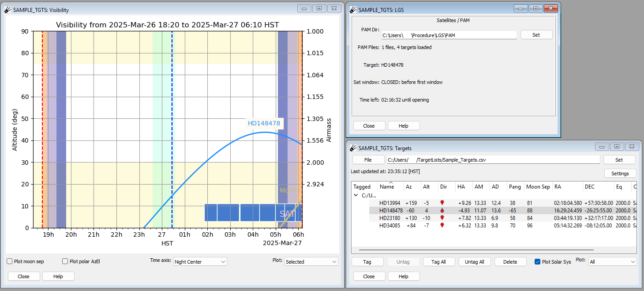644x291 pixels.
Task: Uncheck the Plot Solar Sys checkbox
Action: (537, 262)
